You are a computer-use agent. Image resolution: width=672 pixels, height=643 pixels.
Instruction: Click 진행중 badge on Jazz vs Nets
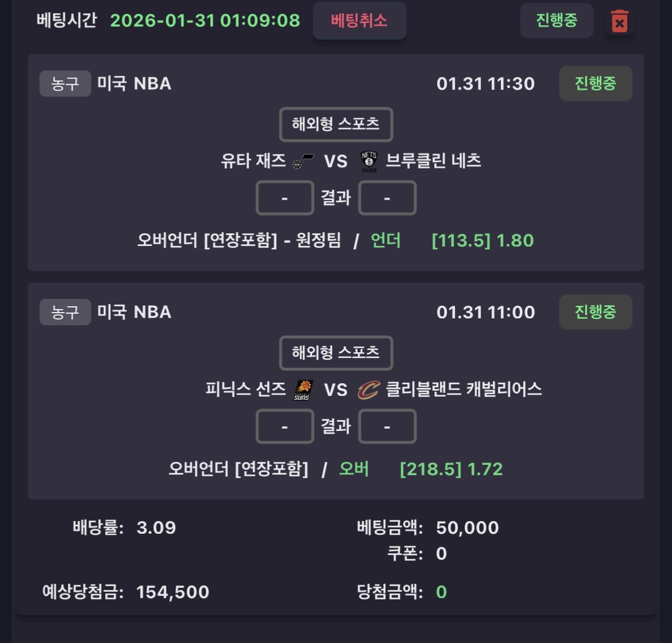pyautogui.click(x=595, y=84)
